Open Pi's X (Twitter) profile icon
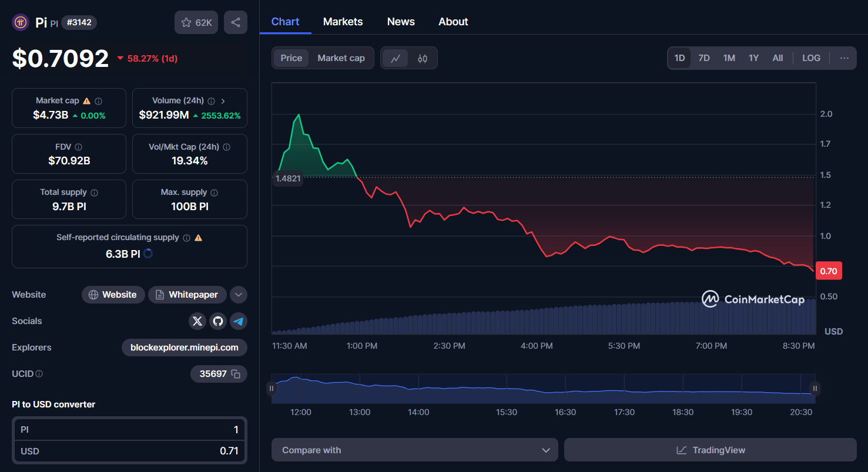This screenshot has height=472, width=868. tap(197, 321)
